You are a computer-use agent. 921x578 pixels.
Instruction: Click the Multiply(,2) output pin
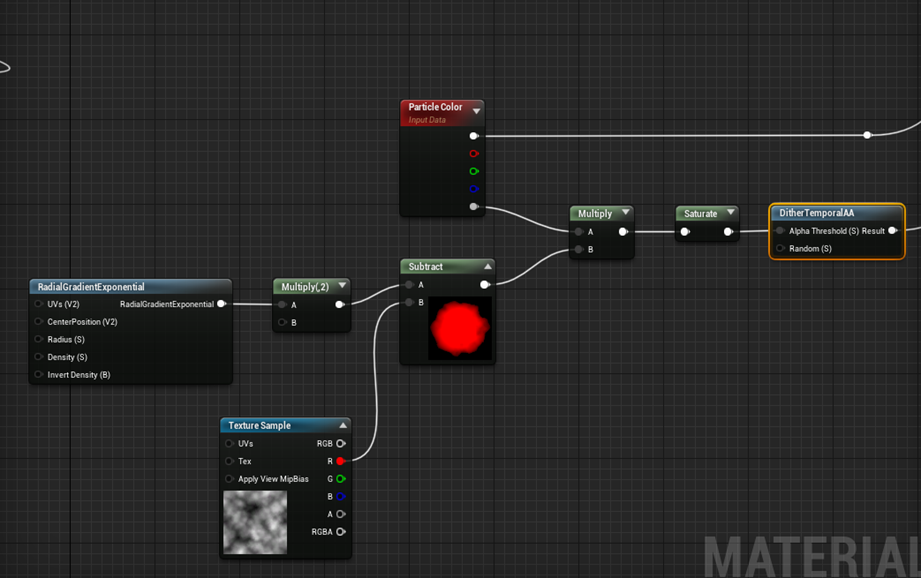click(340, 304)
